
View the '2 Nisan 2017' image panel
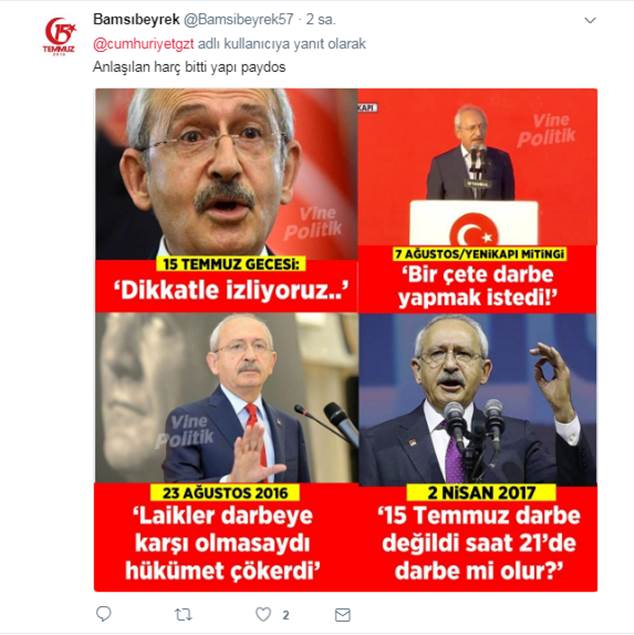click(x=478, y=452)
